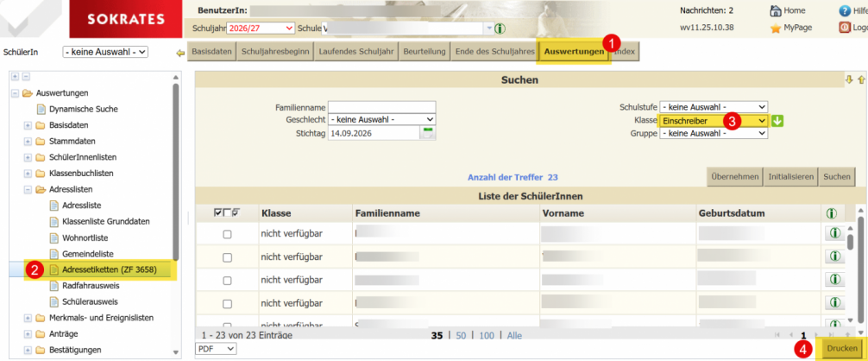Show Alle entries link
The image size is (868, 361).
[514, 335]
